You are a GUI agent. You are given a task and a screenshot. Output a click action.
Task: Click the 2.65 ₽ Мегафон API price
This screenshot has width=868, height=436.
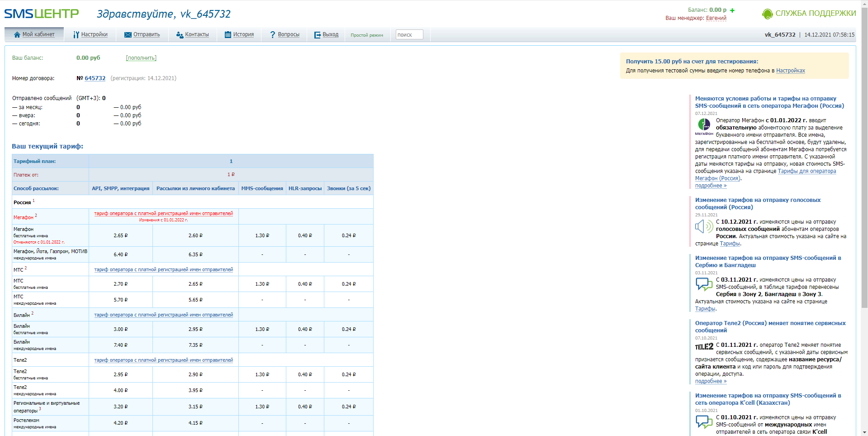[121, 235]
